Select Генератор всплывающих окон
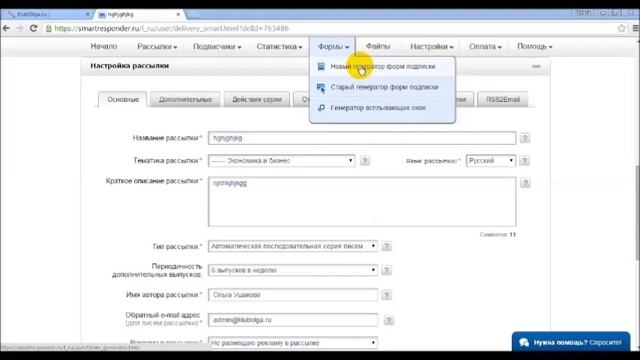 coord(382,108)
